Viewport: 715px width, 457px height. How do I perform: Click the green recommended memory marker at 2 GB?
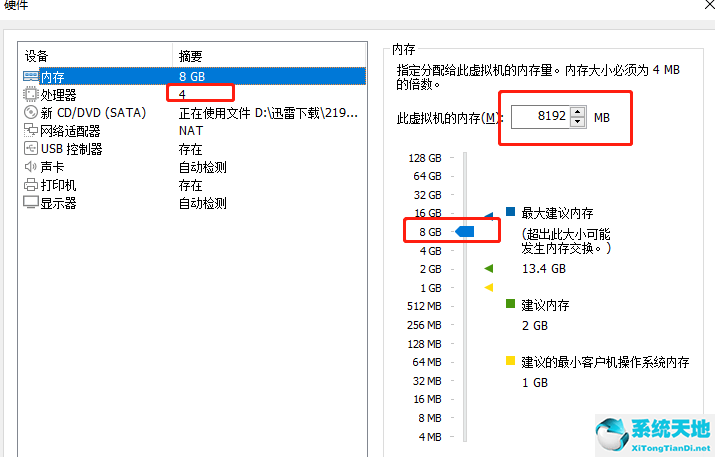488,269
